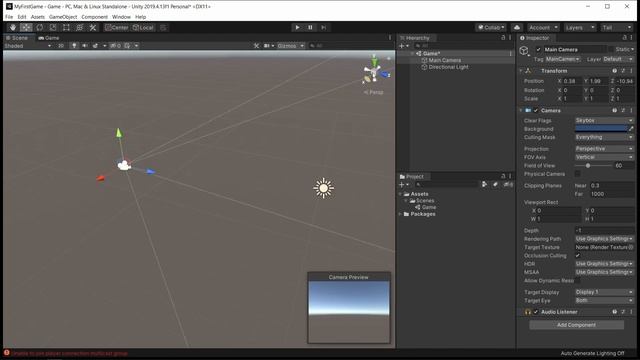Select the Rect tool in toolbar
This screenshot has width=640, height=360.
(66, 27)
